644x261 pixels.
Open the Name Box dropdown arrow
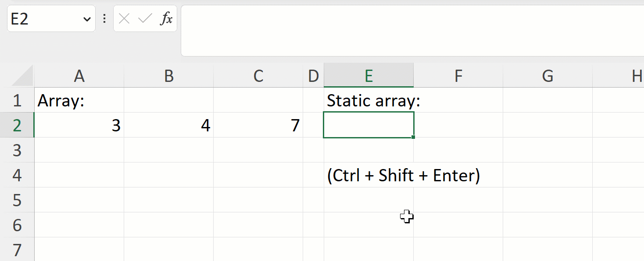tap(86, 18)
